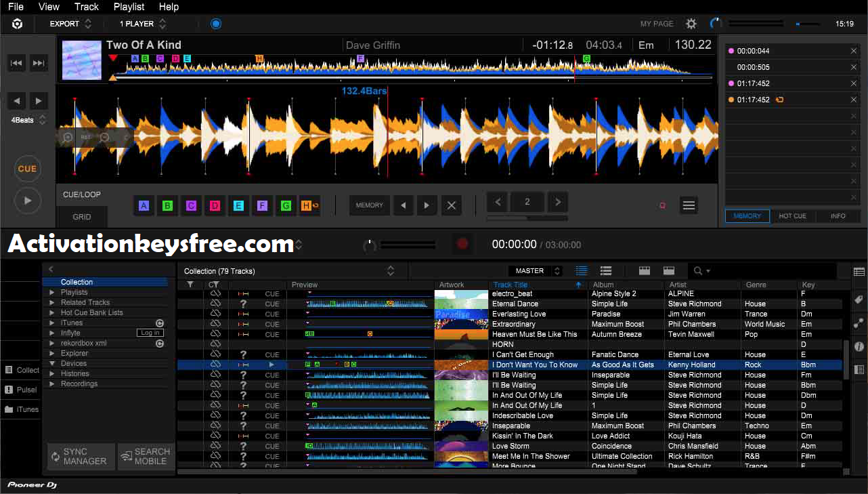Toggle cloud sync icon for Eternal Dance
Screen dimensions: 868x494
[215, 304]
